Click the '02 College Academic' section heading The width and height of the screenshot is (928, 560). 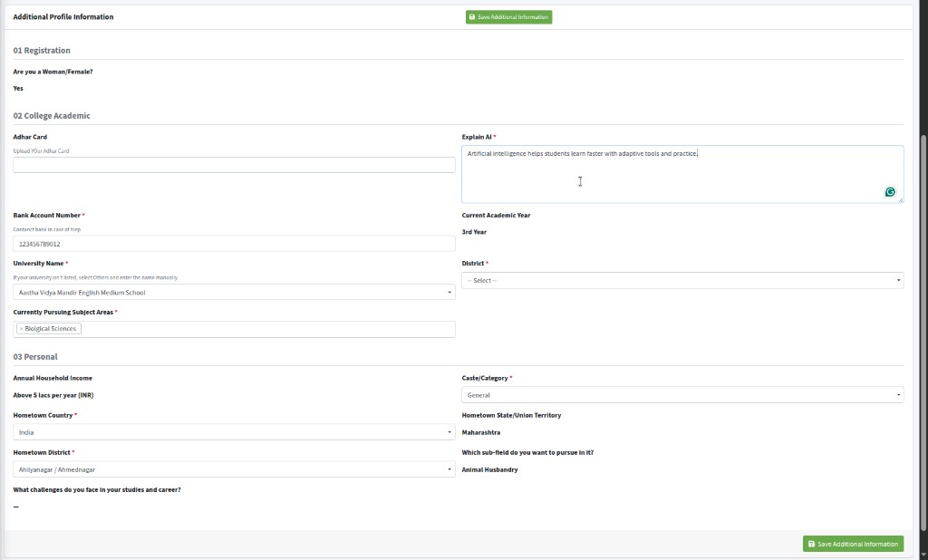(52, 115)
